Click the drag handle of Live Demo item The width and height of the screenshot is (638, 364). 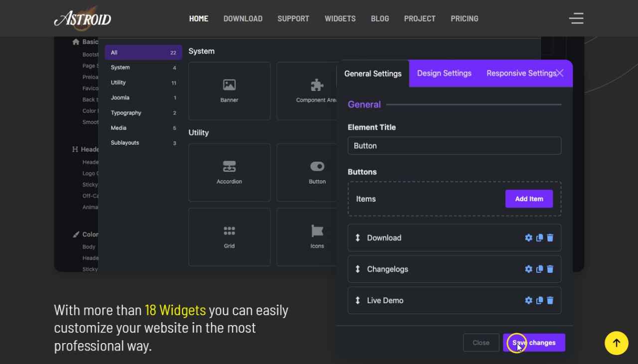[x=357, y=301]
